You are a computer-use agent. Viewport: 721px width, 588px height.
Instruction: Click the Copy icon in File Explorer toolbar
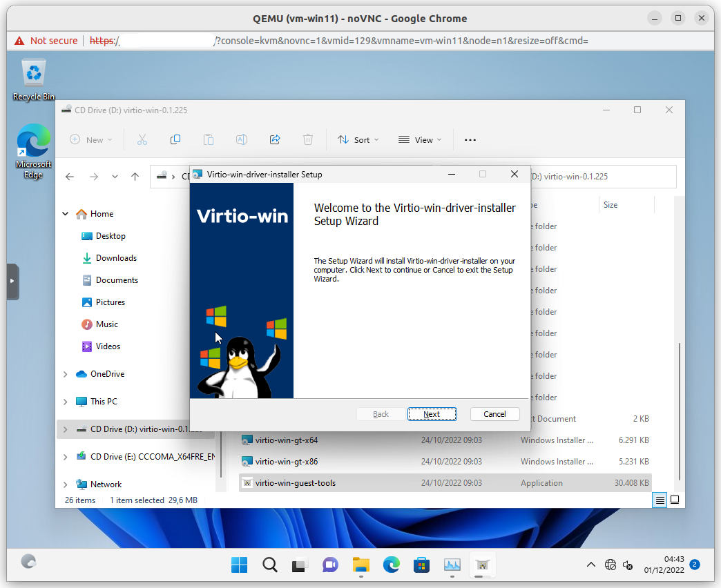175,139
